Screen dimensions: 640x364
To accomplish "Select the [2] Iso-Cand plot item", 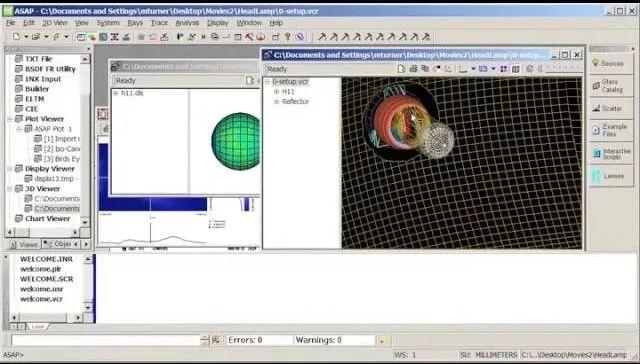I will [x=61, y=149].
